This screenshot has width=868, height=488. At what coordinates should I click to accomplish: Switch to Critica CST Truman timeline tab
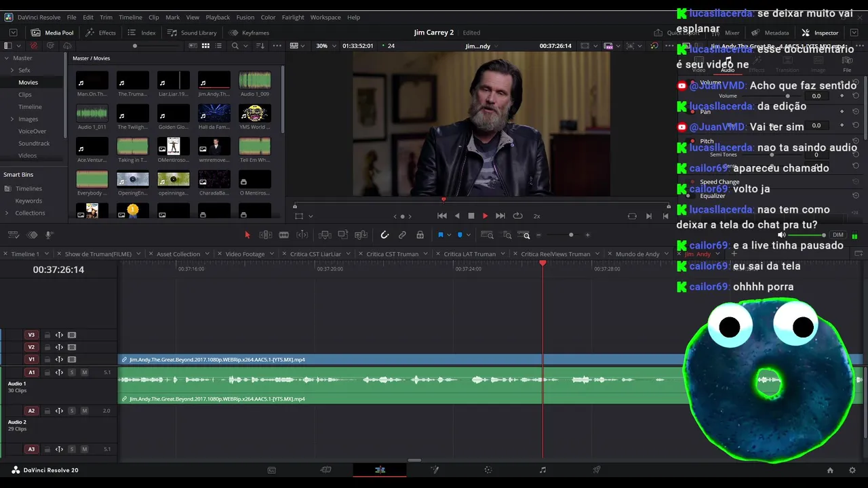pos(392,254)
